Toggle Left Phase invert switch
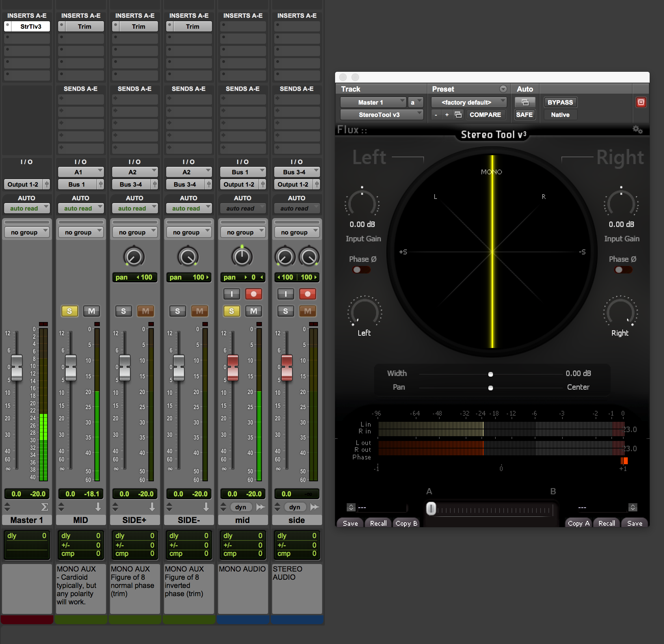This screenshot has width=664, height=644. [361, 270]
